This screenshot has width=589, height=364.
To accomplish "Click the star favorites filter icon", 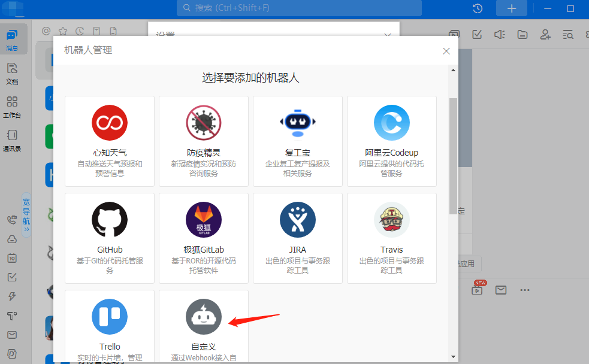I will point(63,31).
